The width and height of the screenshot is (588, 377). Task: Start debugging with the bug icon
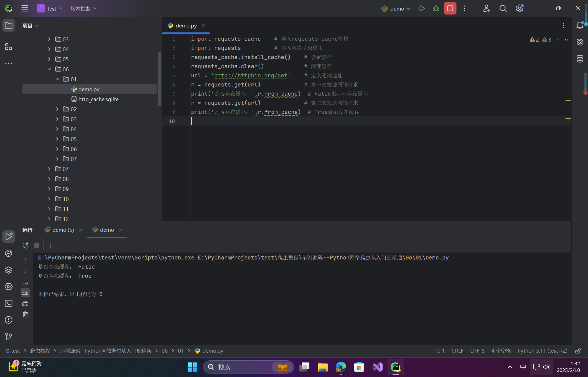(x=436, y=8)
